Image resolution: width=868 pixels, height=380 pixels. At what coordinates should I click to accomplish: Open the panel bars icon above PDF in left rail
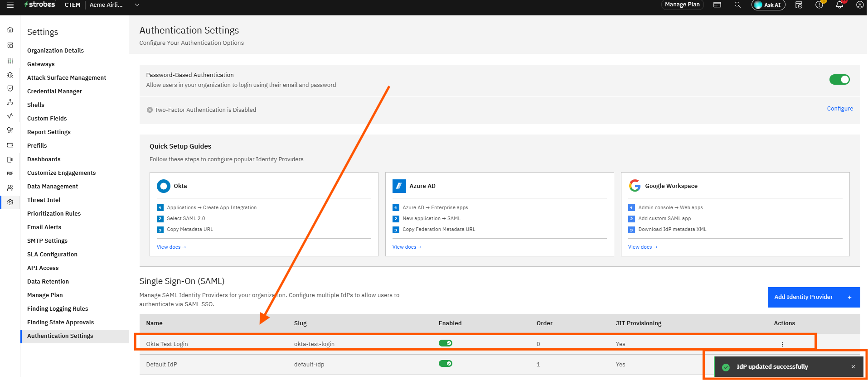10,159
